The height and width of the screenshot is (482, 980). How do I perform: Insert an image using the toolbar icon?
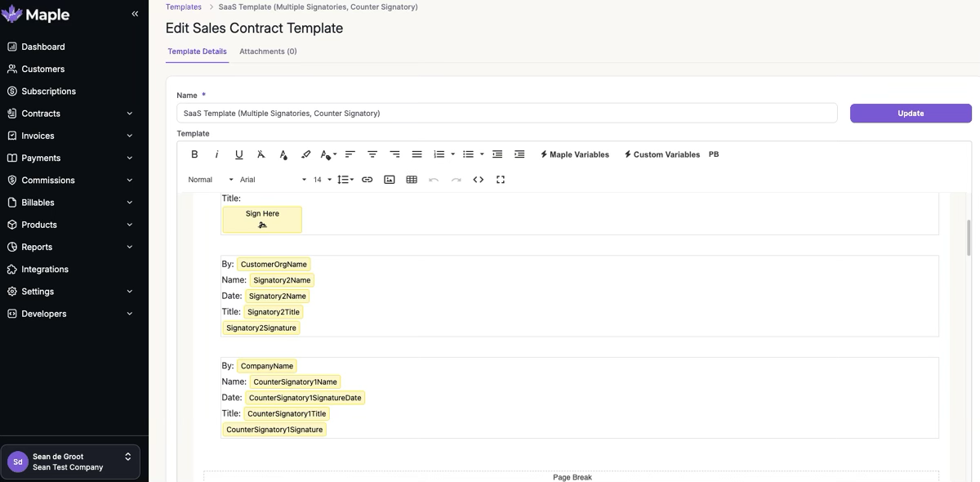390,180
